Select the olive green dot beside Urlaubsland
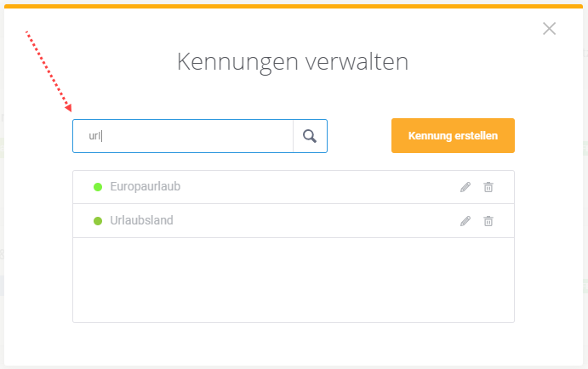Screen dimensions: 588x369 (98, 221)
